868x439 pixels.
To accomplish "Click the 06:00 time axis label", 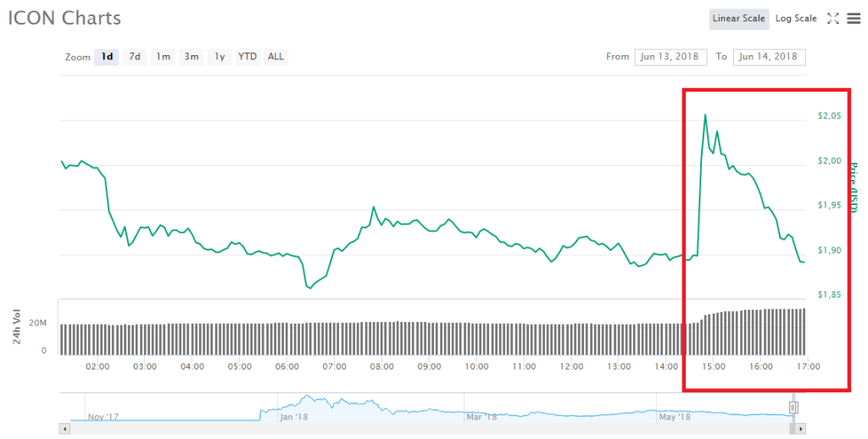I will 287,366.
